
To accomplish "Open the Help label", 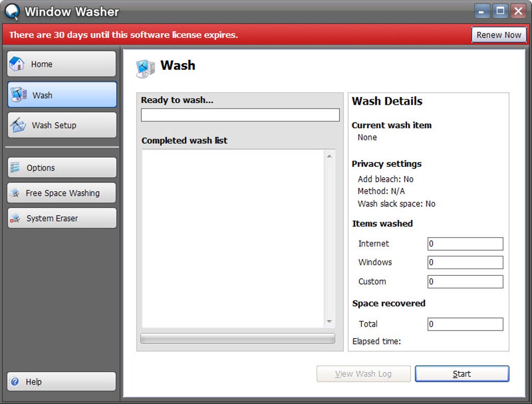I will (33, 382).
